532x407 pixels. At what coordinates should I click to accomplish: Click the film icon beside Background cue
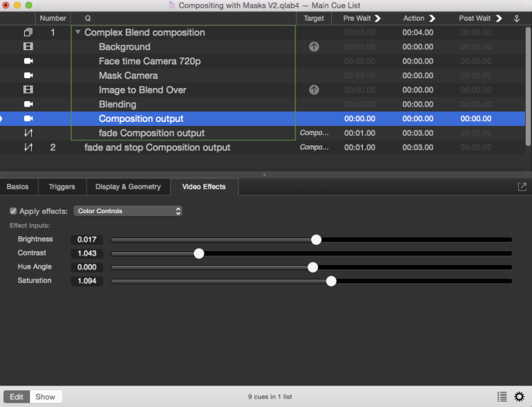28,47
